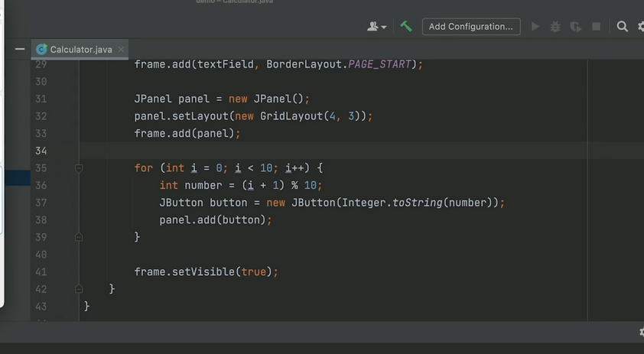Image resolution: width=644 pixels, height=354 pixels.
Task: Switch to the Calculator.java tab
Action: click(x=80, y=49)
